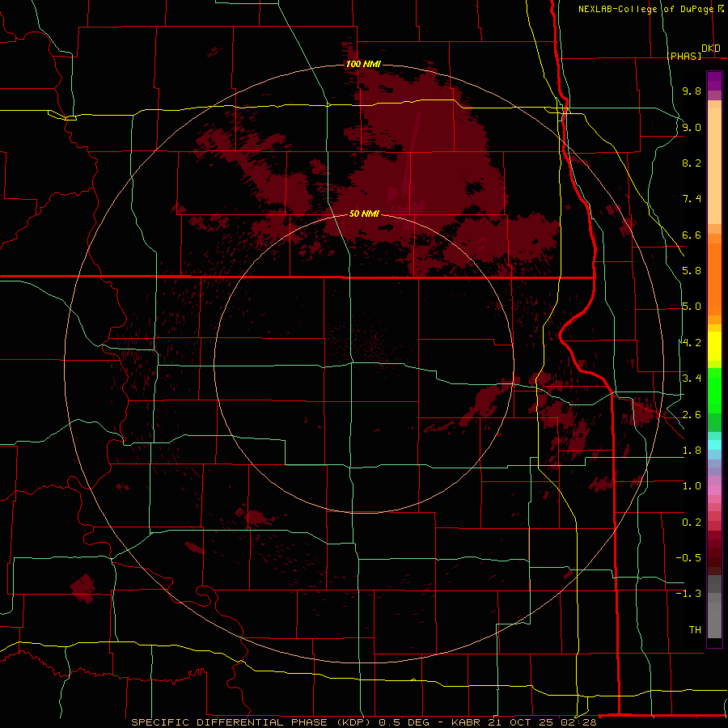728x728 pixels.
Task: Click the 9.0 value on color scale
Action: [x=692, y=127]
